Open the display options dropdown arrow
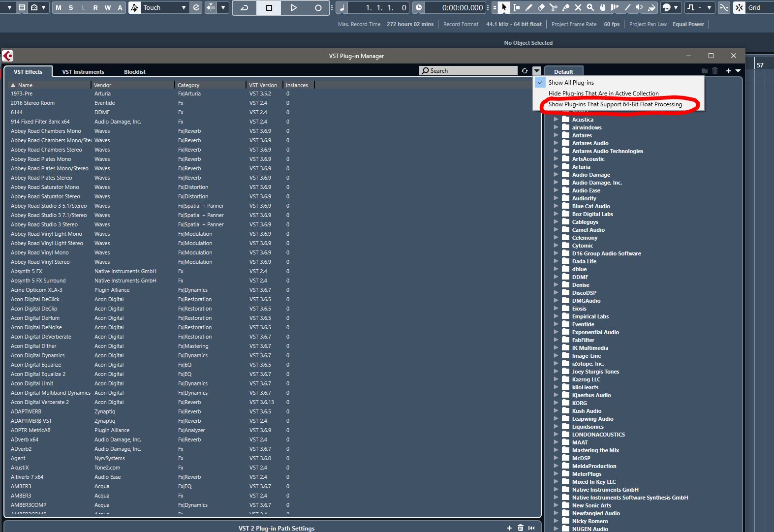The image size is (774, 532). (537, 71)
